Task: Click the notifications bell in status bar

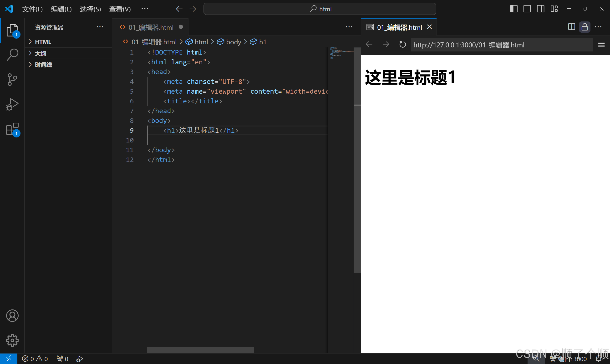Action: coord(599,359)
